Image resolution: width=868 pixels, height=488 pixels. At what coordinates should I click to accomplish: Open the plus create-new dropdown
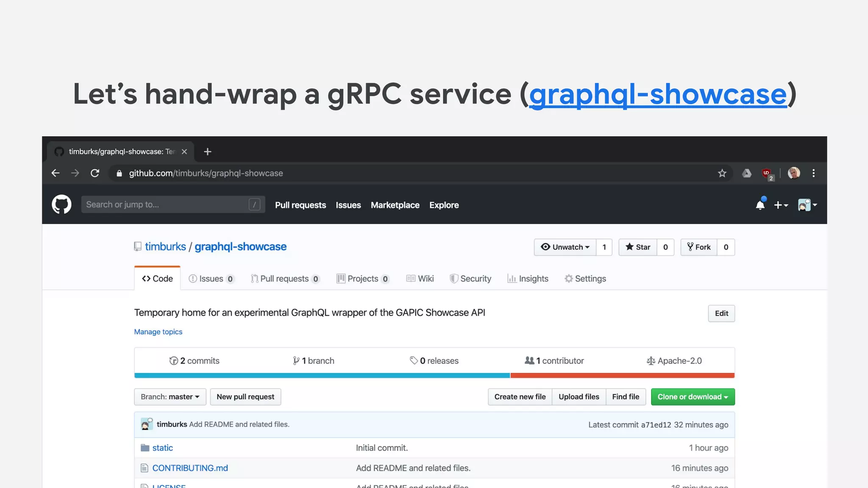[x=781, y=205]
